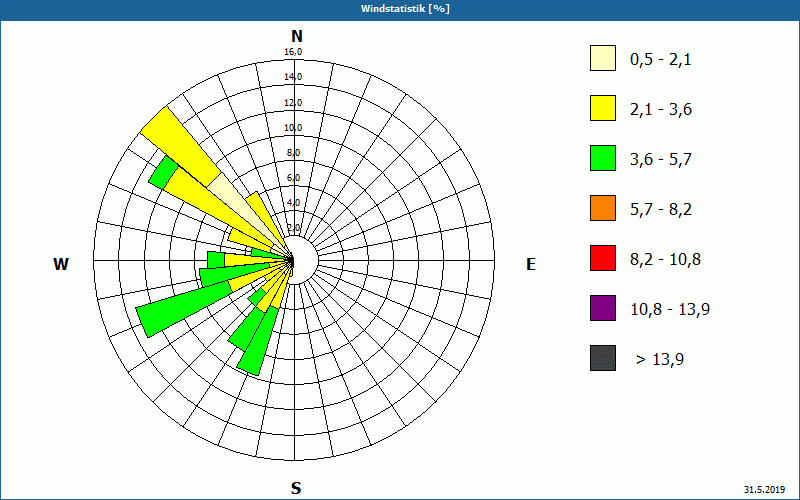Viewport: 800px width, 500px height.
Task: Click the dark gray > 13,9 legend swatch
Action: tap(603, 358)
